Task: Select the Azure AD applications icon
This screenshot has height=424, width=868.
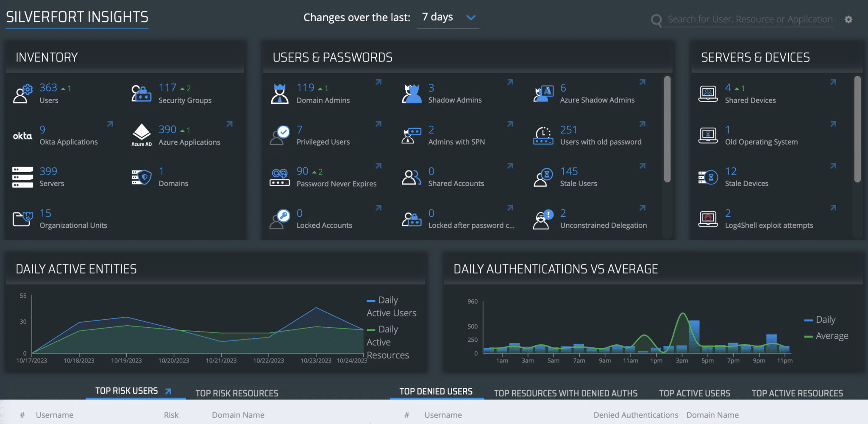Action: (142, 135)
